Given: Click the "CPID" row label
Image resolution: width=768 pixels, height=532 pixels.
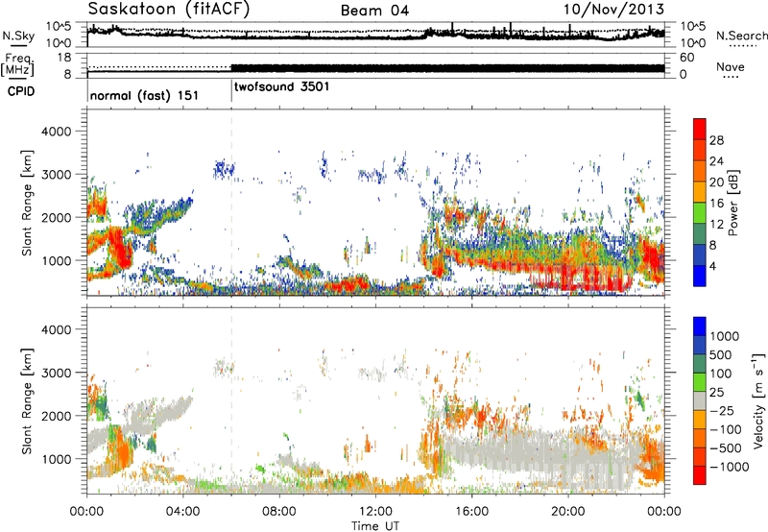Looking at the screenshot, I should (x=21, y=91).
